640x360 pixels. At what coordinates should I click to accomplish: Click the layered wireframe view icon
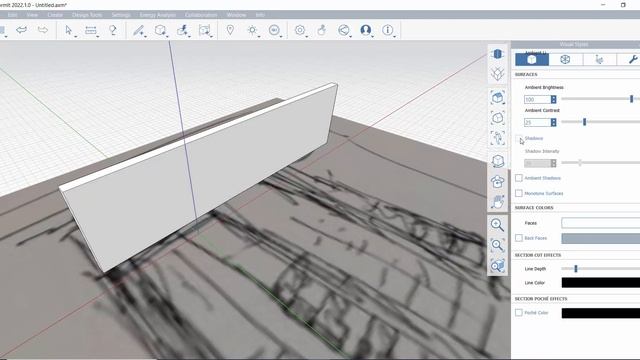coord(498,74)
